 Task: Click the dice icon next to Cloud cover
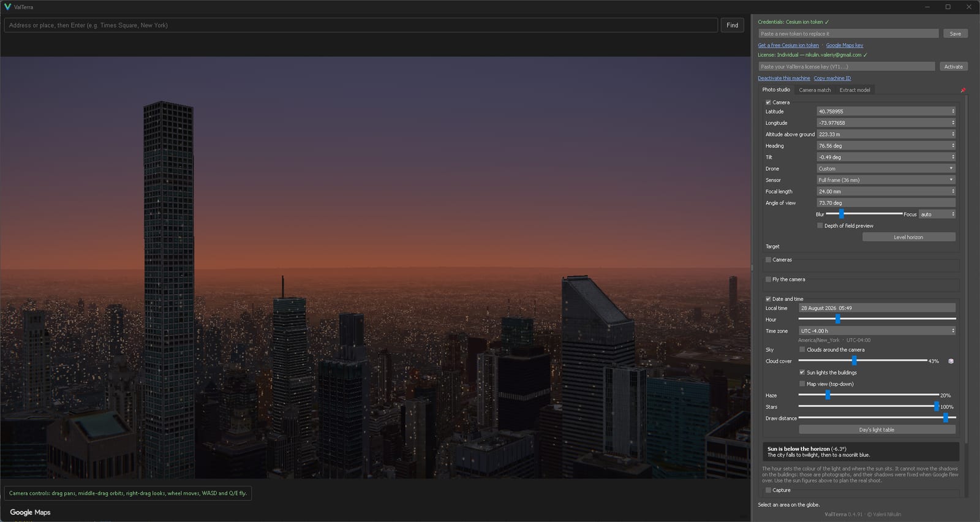click(x=951, y=361)
